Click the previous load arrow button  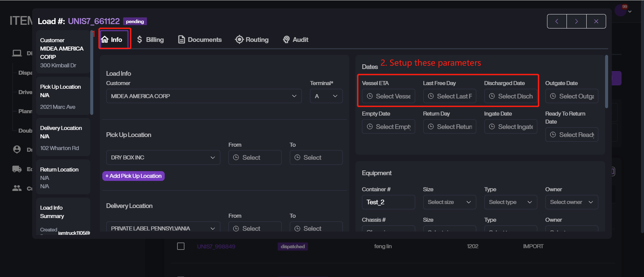(557, 21)
